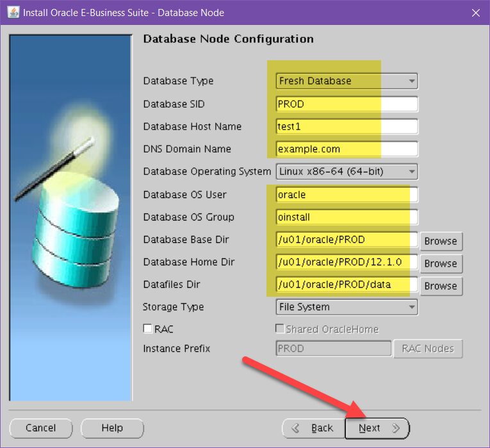Open Help for the installer
This screenshot has width=490, height=448.
tap(112, 428)
